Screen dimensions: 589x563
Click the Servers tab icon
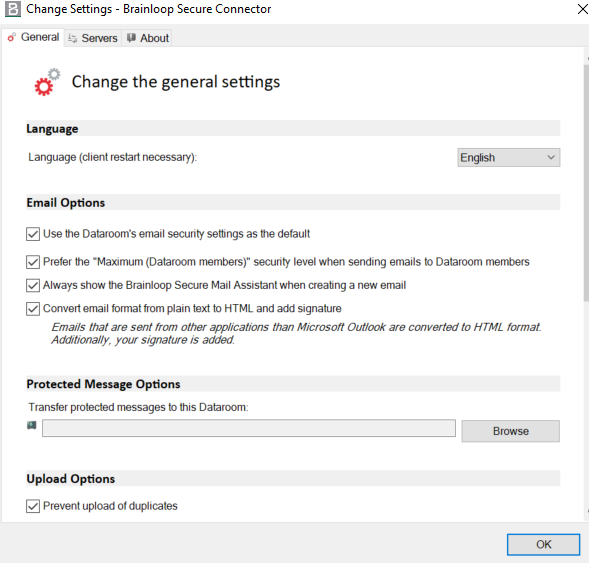(x=72, y=38)
